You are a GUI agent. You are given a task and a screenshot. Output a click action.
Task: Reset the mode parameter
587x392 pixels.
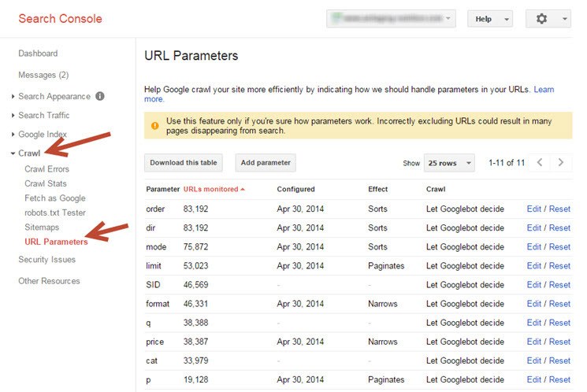559,247
